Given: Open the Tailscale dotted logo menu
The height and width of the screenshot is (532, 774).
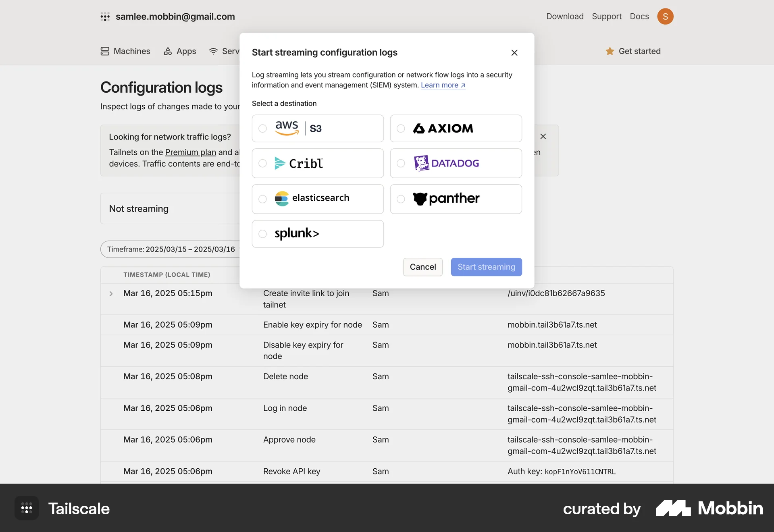Looking at the screenshot, I should tap(105, 17).
